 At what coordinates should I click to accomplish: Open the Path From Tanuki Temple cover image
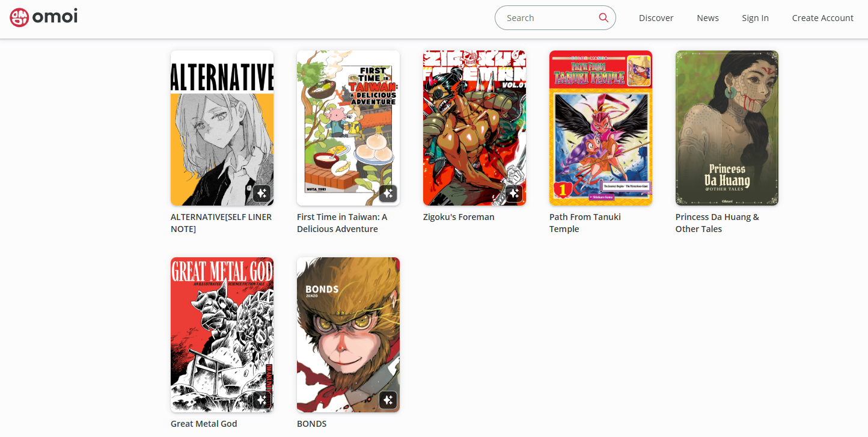601,127
